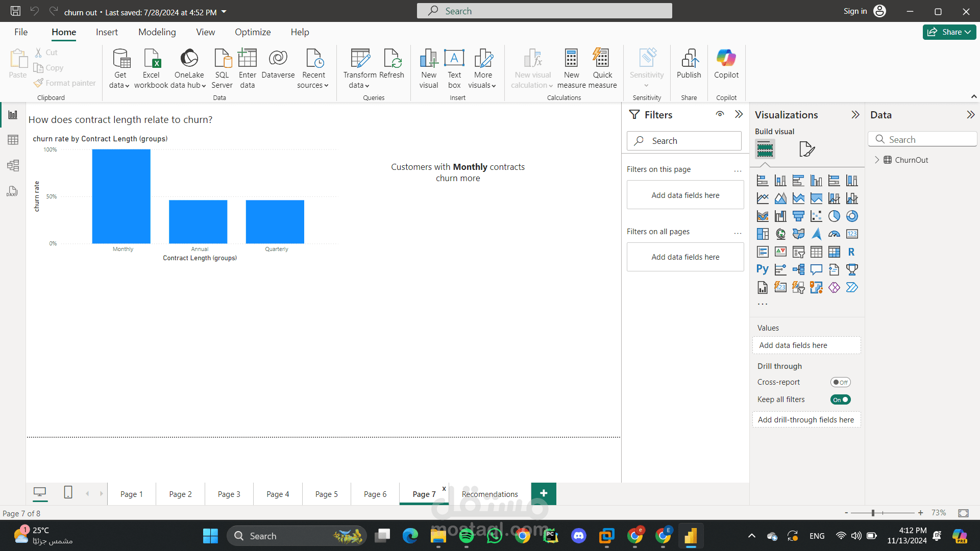Insert a Text box

click(454, 59)
